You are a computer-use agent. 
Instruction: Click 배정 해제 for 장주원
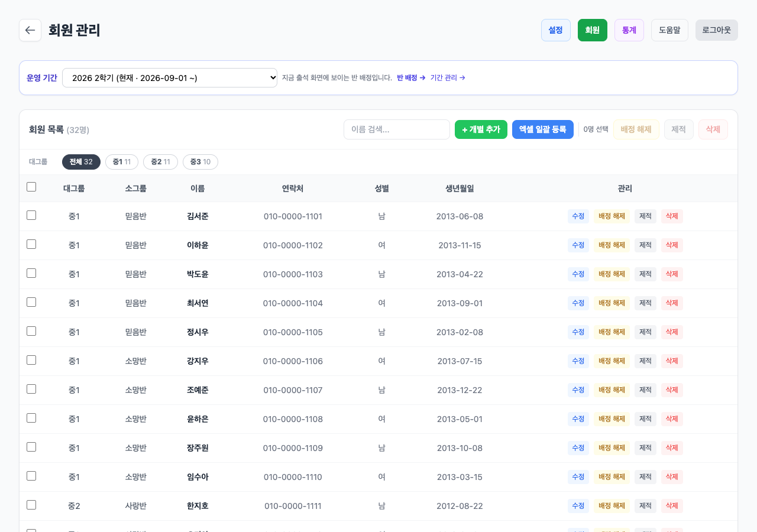click(x=612, y=448)
